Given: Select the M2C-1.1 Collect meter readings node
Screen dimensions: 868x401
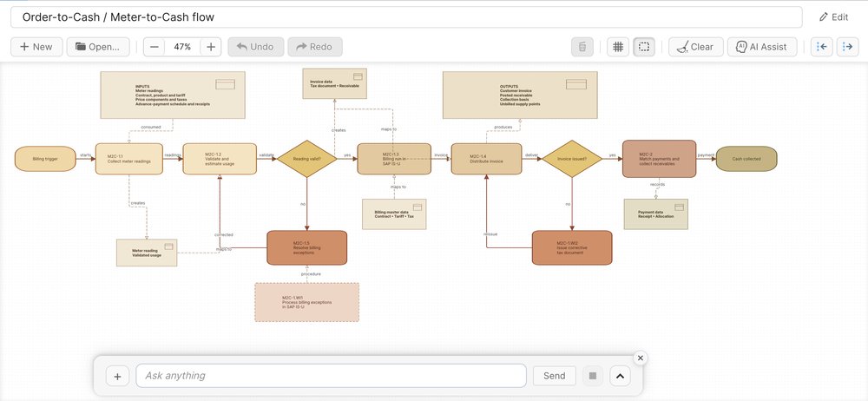Looking at the screenshot, I should 129,159.
